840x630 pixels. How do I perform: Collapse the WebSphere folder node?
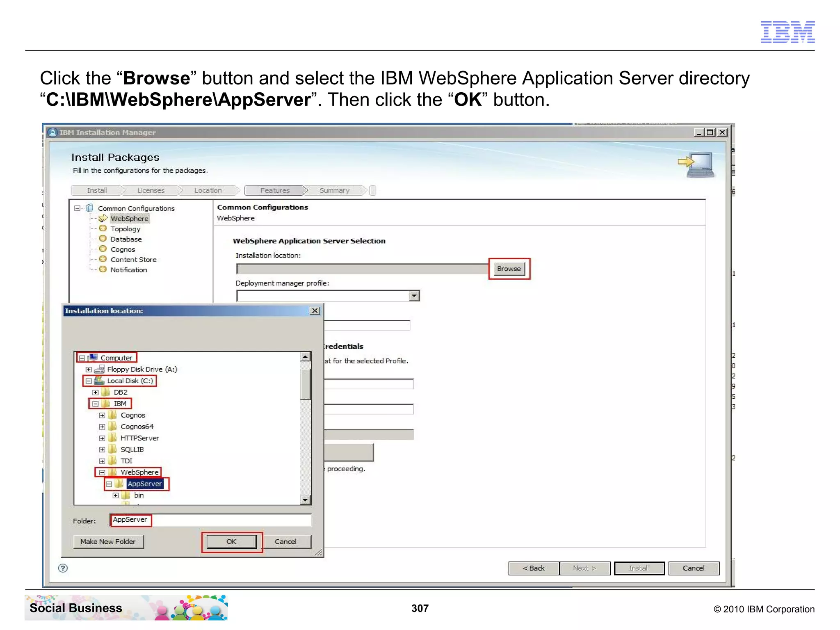click(x=102, y=472)
